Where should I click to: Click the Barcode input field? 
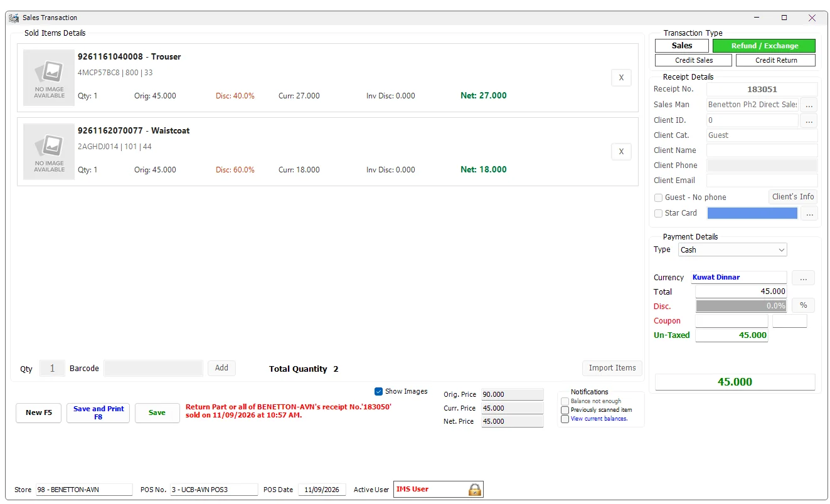[154, 369]
